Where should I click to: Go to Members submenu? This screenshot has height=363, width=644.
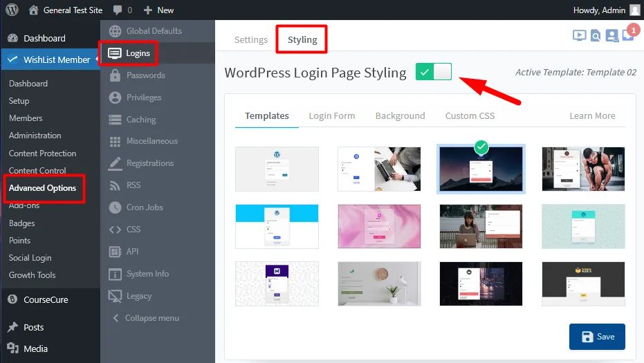pos(26,118)
